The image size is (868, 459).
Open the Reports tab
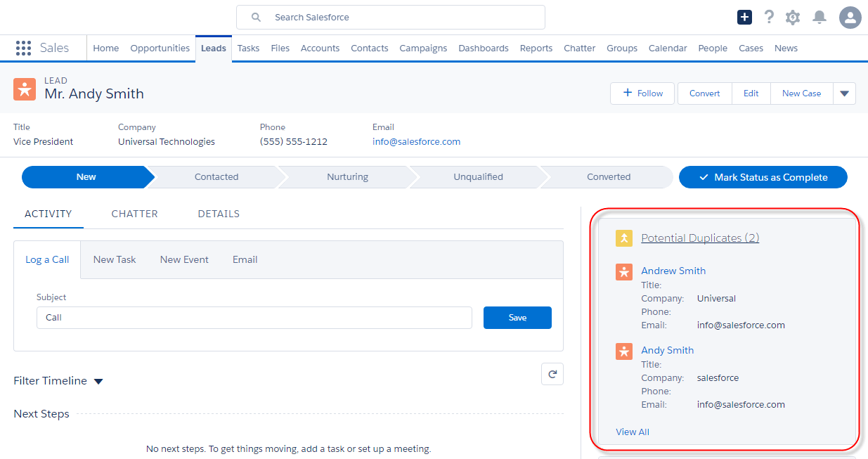(536, 48)
